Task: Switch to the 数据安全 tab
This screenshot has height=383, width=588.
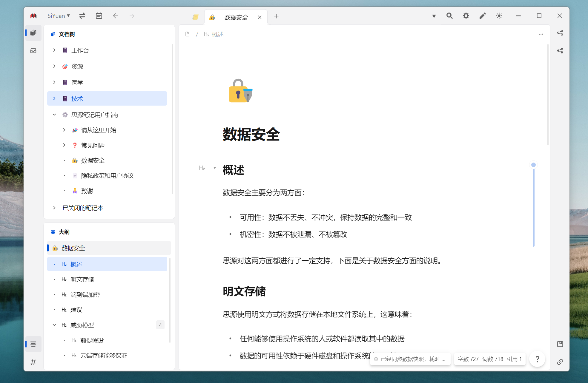Action: [236, 17]
